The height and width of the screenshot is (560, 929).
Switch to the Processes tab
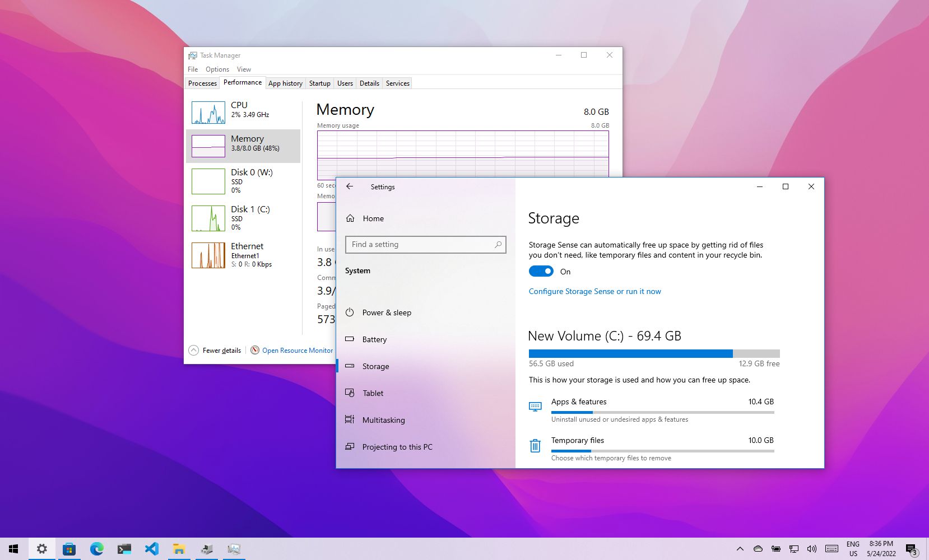(202, 83)
